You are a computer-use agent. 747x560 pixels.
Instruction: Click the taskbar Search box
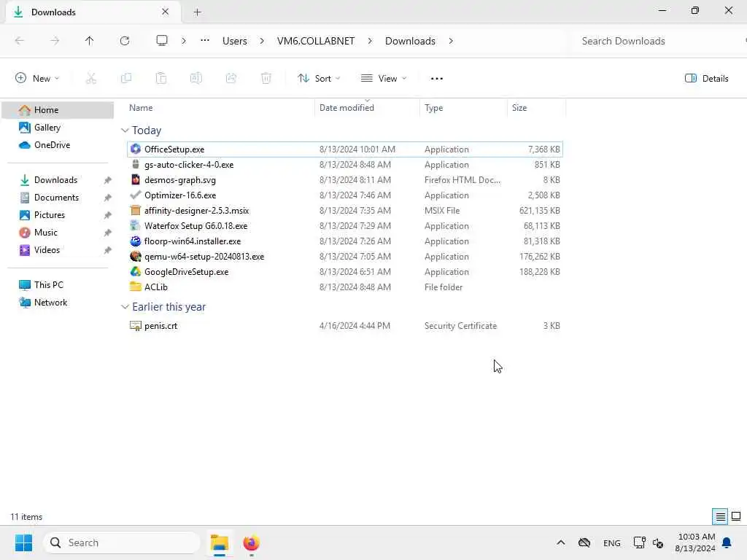click(122, 542)
